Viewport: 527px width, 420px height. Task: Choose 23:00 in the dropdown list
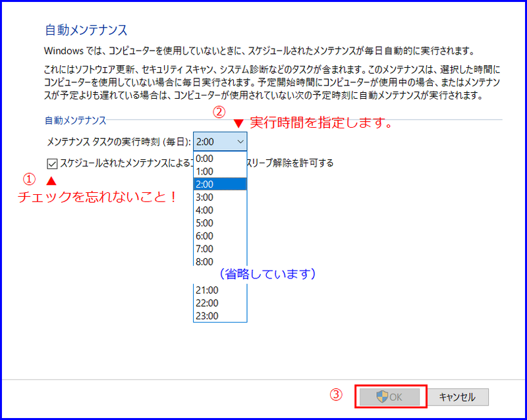(220, 316)
